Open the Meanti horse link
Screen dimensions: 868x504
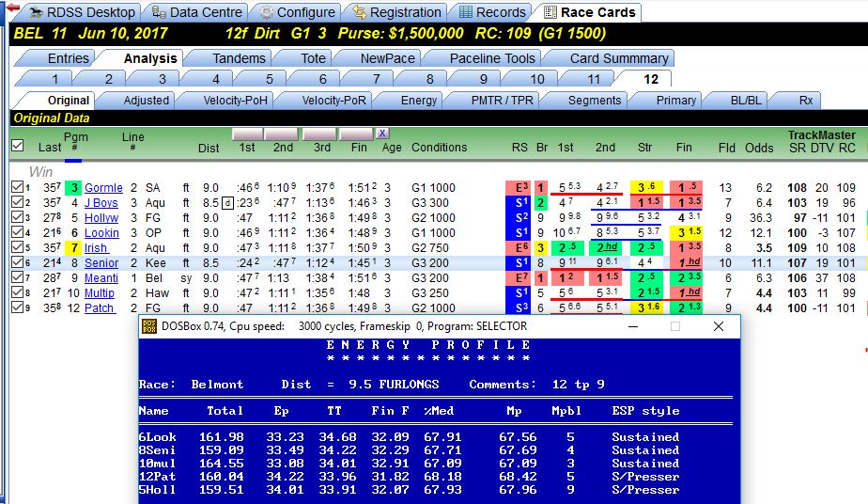(101, 277)
